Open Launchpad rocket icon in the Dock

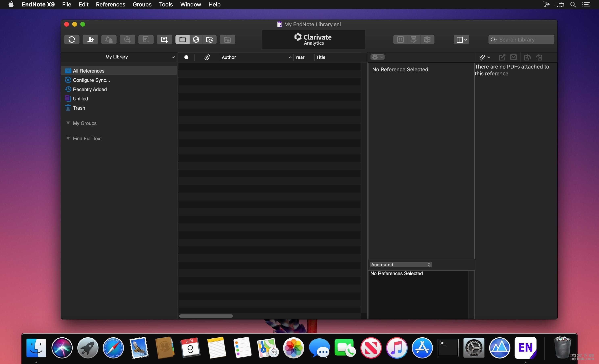[x=88, y=348]
